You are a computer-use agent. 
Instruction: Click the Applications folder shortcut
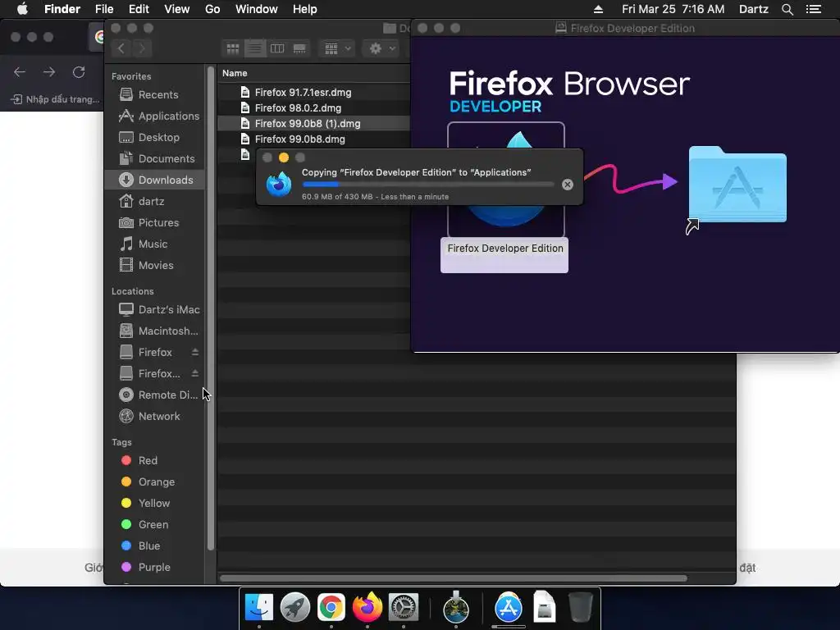(737, 185)
